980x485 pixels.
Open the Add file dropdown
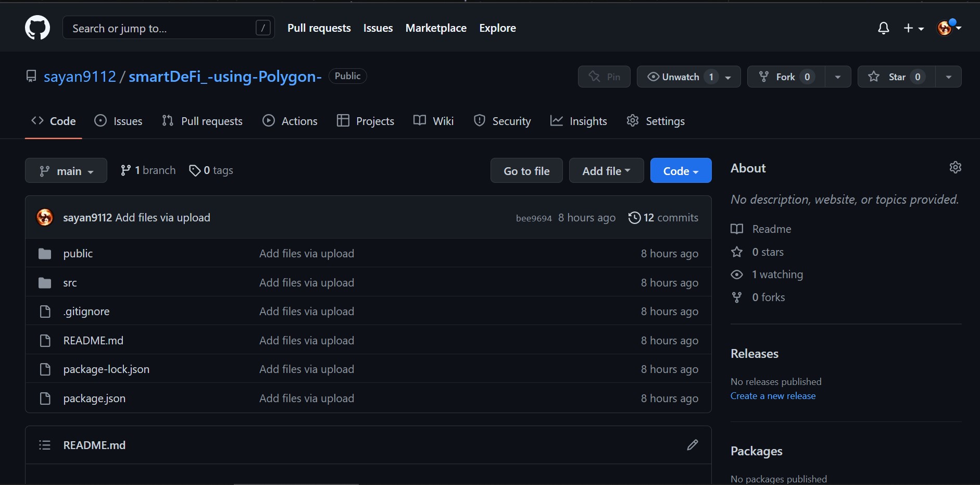coord(607,170)
